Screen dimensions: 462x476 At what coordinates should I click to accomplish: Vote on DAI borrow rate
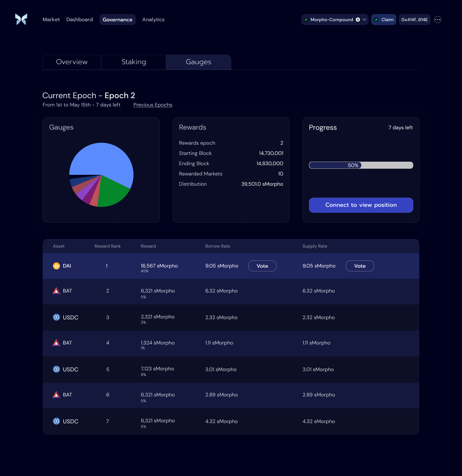[x=262, y=266]
